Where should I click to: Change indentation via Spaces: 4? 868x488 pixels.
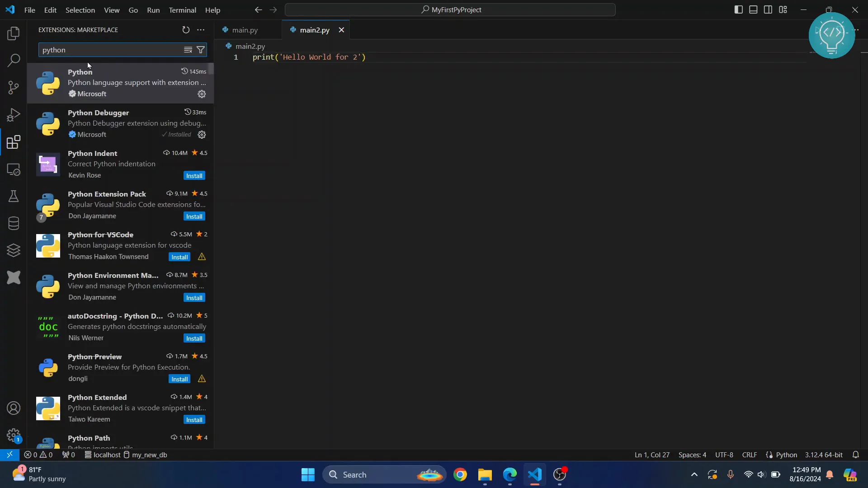(x=692, y=455)
